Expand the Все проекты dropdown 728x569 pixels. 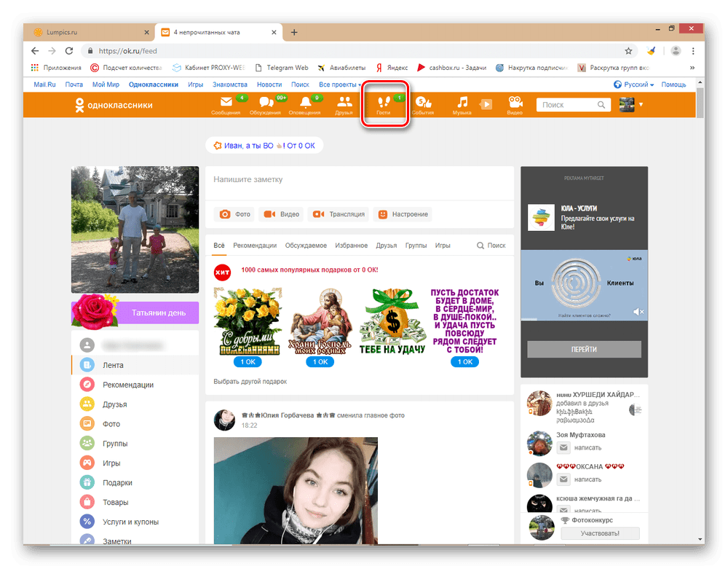pyautogui.click(x=339, y=84)
